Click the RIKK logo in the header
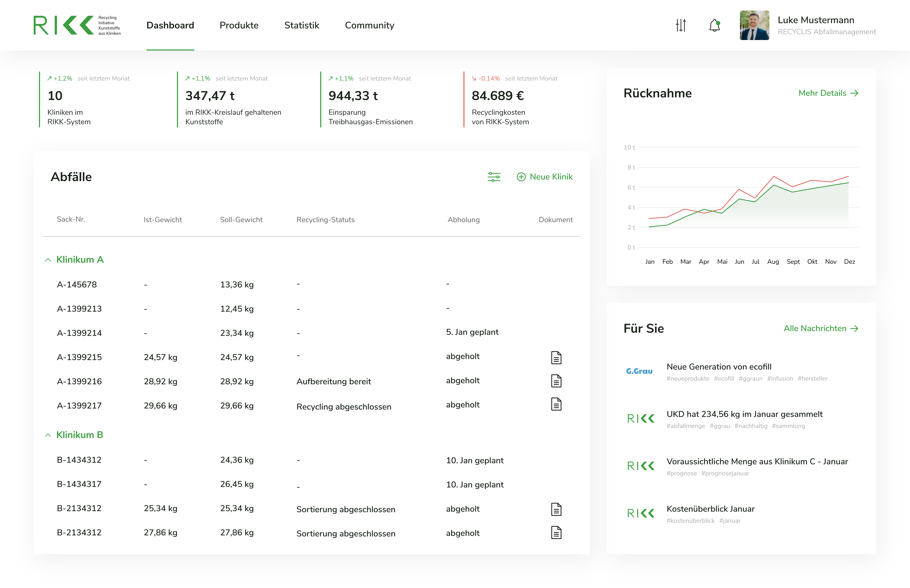This screenshot has height=588, width=910. [77, 25]
